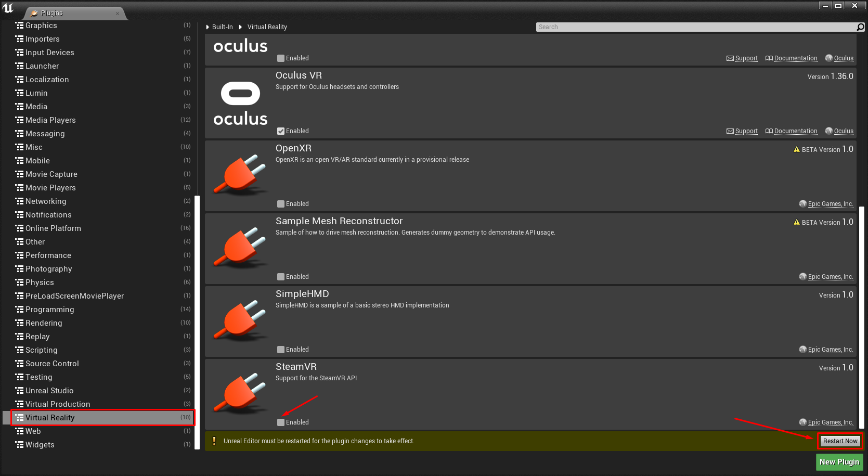The width and height of the screenshot is (868, 476).
Task: Close the Plugins tab
Action: 118,14
